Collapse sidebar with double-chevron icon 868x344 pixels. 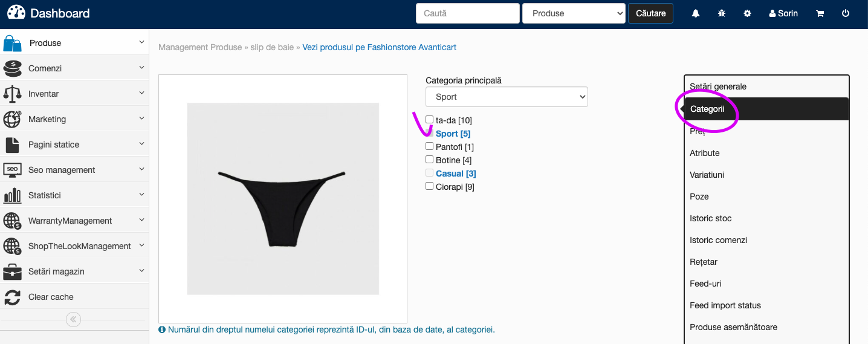point(73,319)
